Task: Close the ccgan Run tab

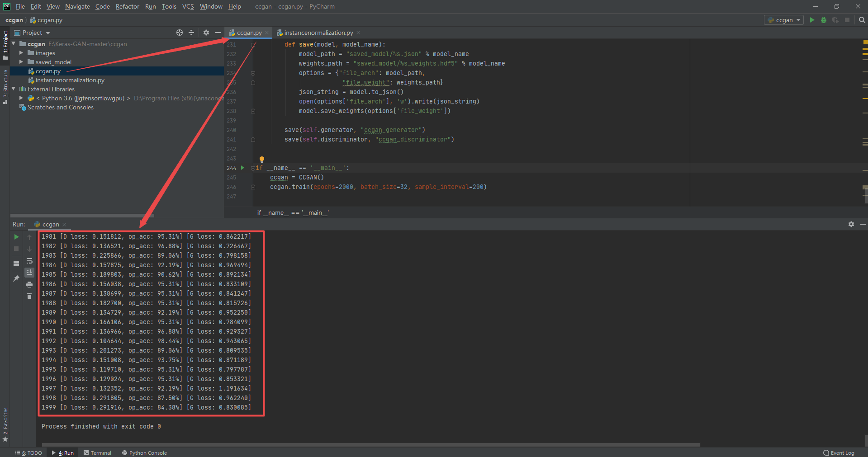Action: pos(64,225)
